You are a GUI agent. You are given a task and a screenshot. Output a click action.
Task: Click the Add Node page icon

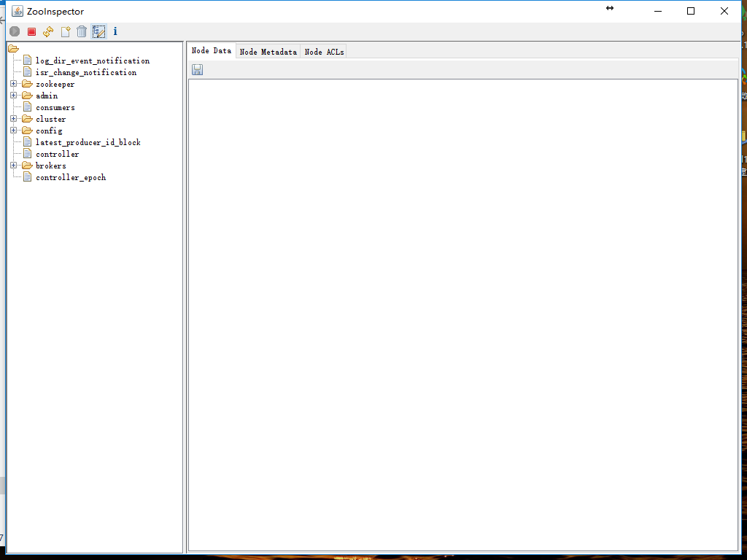pos(66,31)
